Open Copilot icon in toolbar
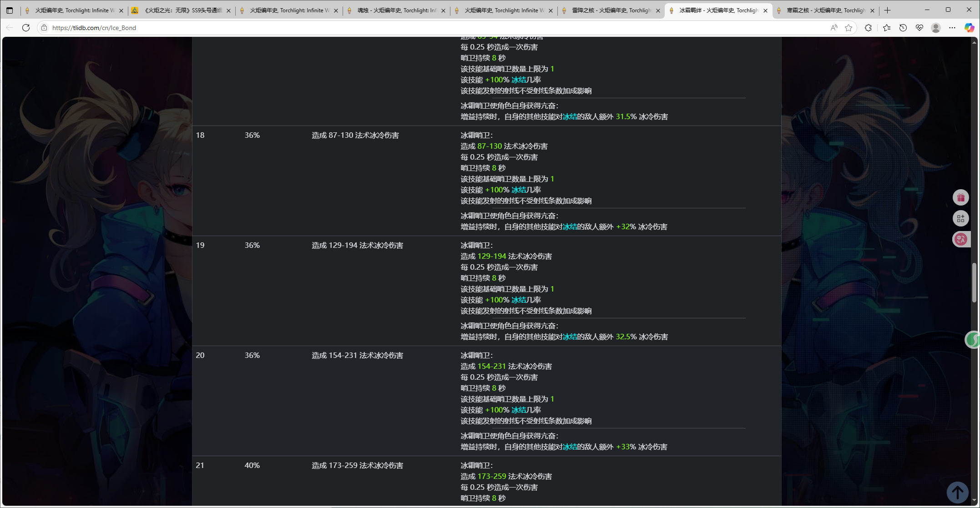 coord(969,28)
